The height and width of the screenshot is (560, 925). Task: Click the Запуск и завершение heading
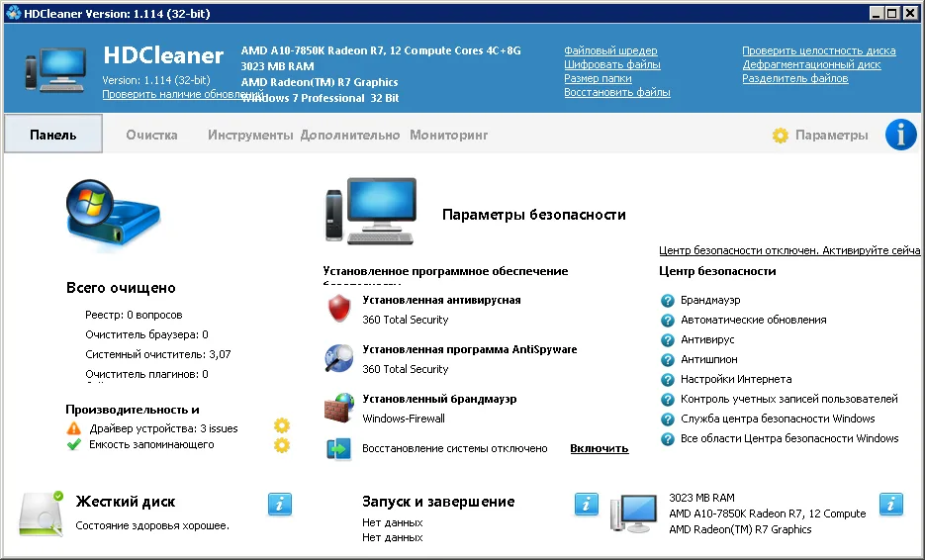pyautogui.click(x=438, y=503)
